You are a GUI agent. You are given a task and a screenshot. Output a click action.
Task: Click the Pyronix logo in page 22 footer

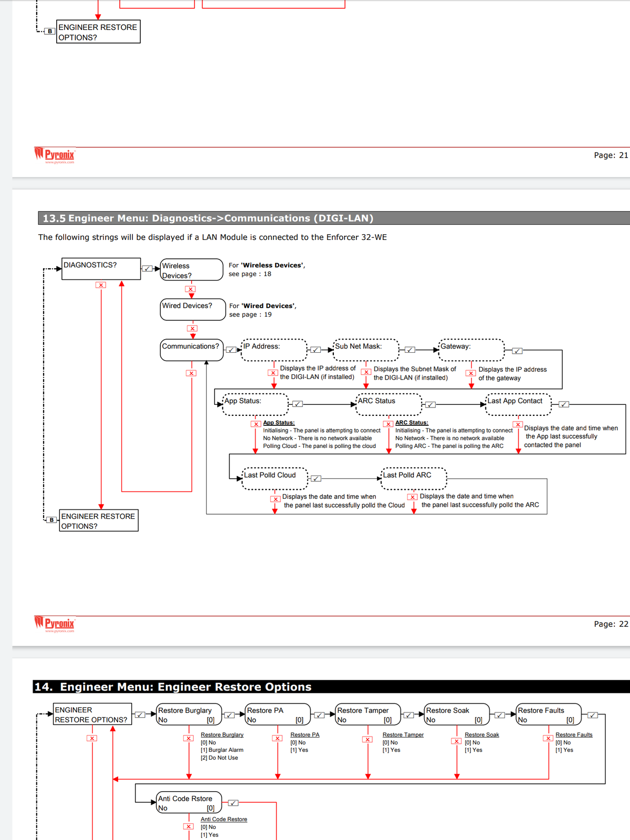(55, 624)
